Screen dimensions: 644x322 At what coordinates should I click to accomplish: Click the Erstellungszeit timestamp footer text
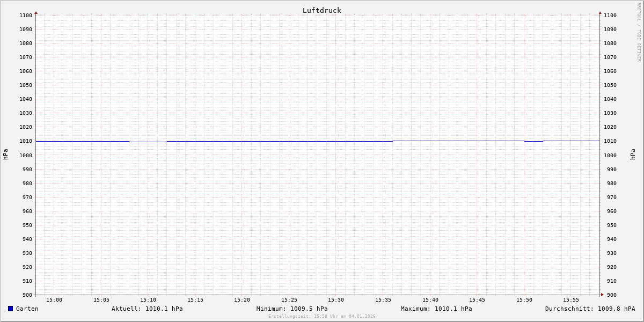click(x=322, y=316)
